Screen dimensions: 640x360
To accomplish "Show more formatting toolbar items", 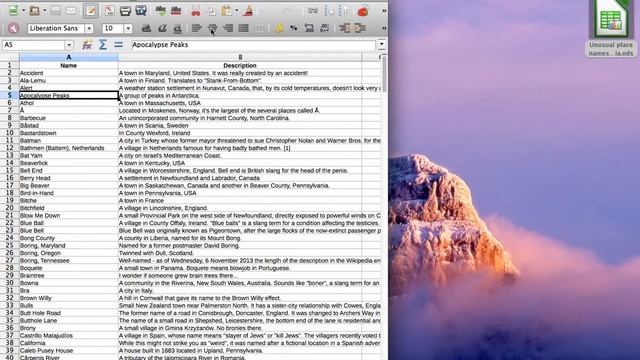I will coord(384,28).
